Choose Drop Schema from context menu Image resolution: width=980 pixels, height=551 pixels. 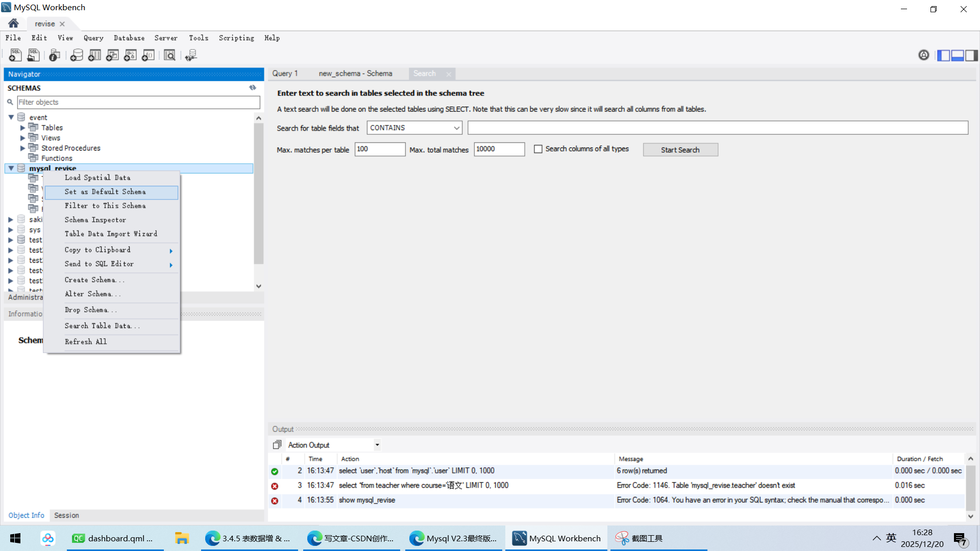click(x=90, y=310)
